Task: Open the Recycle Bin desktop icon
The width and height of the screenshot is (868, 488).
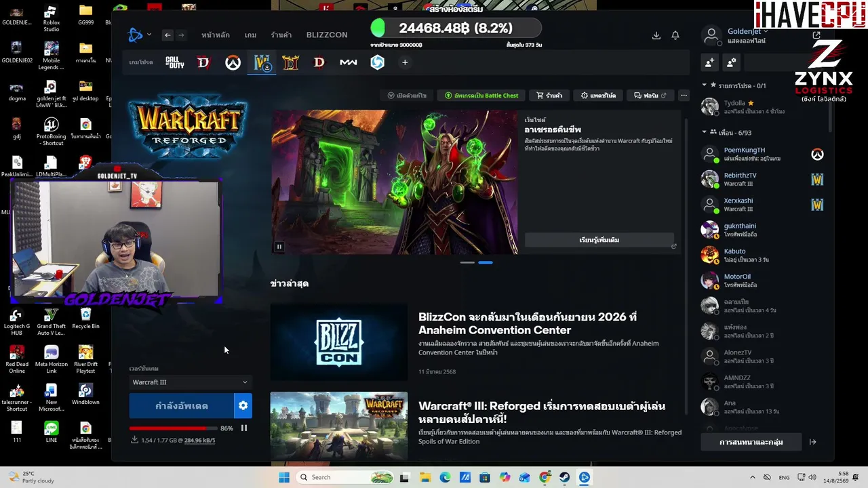Action: click(85, 318)
